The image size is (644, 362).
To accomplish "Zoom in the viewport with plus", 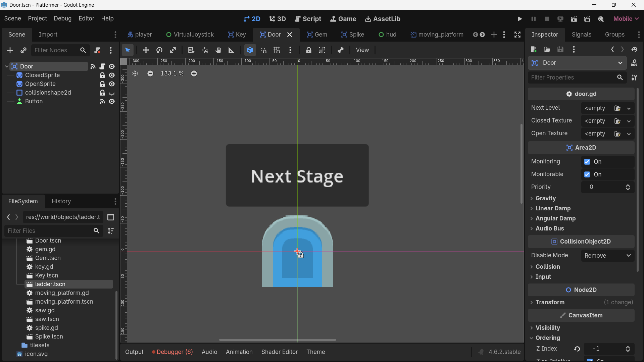I will 194,73.
